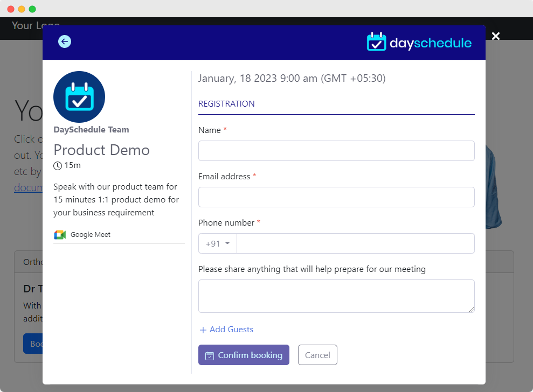Click the Product Demo heading

102,150
